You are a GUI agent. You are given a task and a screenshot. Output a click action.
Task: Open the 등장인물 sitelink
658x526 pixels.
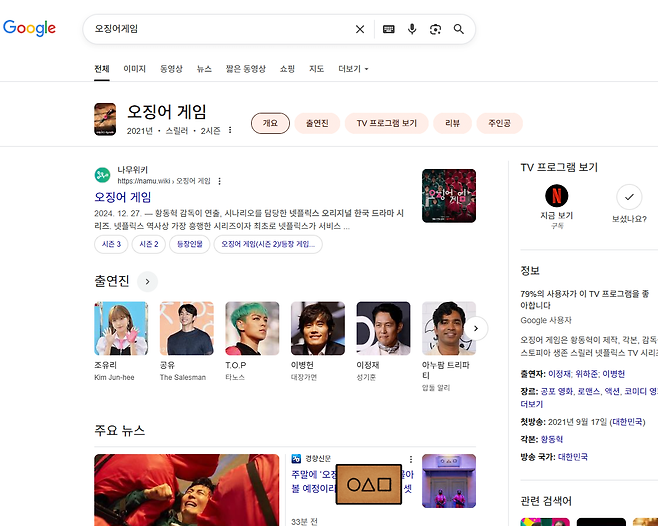tap(190, 244)
